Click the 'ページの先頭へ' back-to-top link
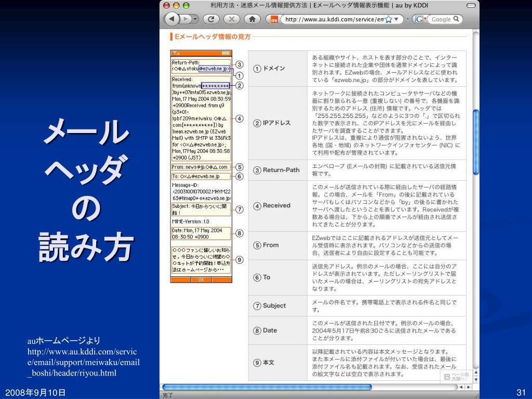This screenshot has height=399, width=532. 457,376
